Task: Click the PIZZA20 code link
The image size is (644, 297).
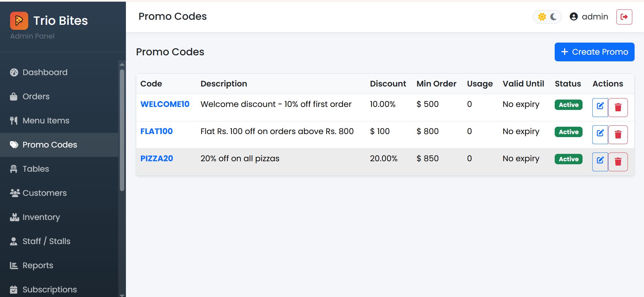Action: coord(156,159)
